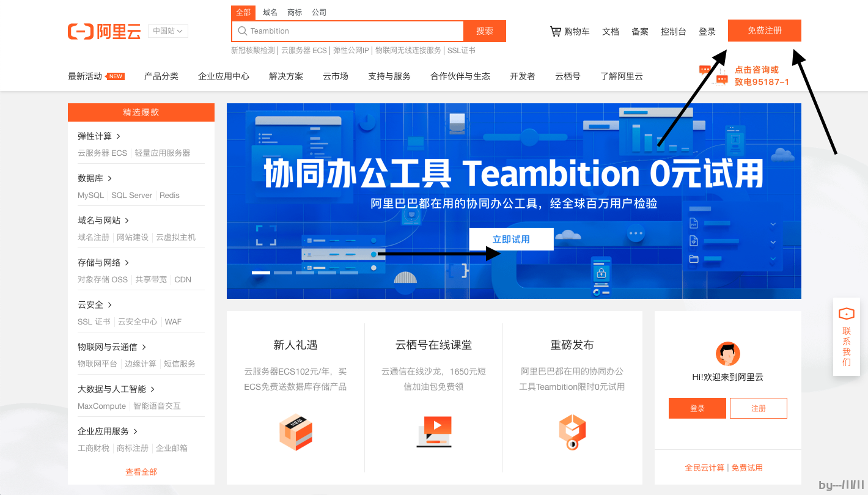The image size is (868, 495).
Task: Click the 联系我们 support icon
Action: (x=847, y=314)
